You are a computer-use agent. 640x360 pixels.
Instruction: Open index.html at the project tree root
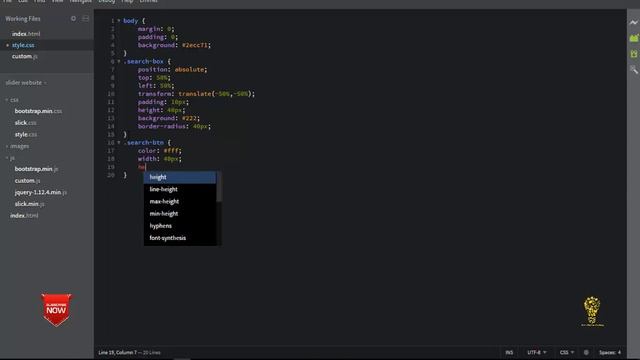[24, 216]
